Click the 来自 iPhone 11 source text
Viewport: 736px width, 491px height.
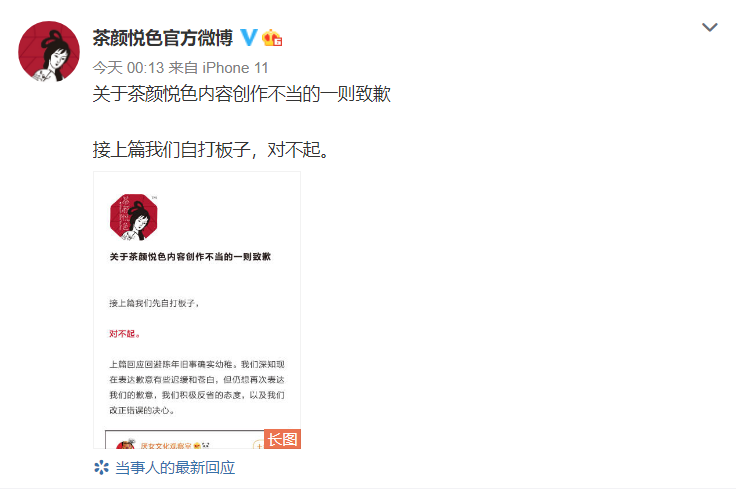pyautogui.click(x=218, y=68)
